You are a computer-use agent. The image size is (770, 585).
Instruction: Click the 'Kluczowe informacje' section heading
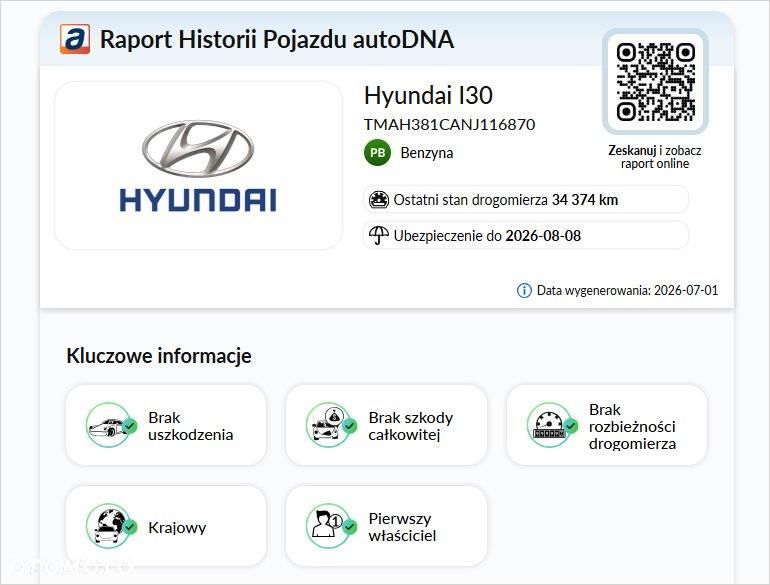pos(159,356)
